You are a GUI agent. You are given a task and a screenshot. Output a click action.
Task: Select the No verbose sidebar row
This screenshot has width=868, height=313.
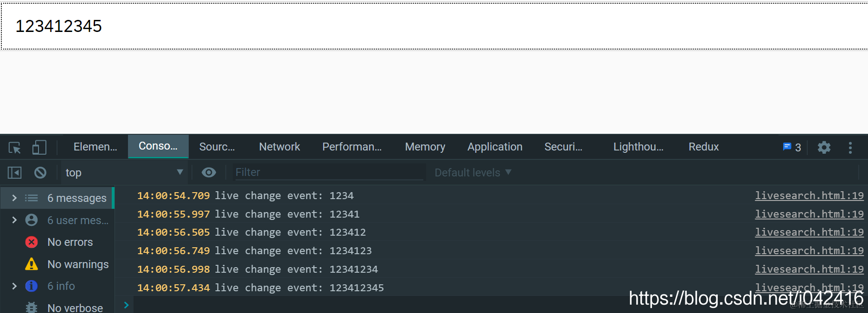57,307
